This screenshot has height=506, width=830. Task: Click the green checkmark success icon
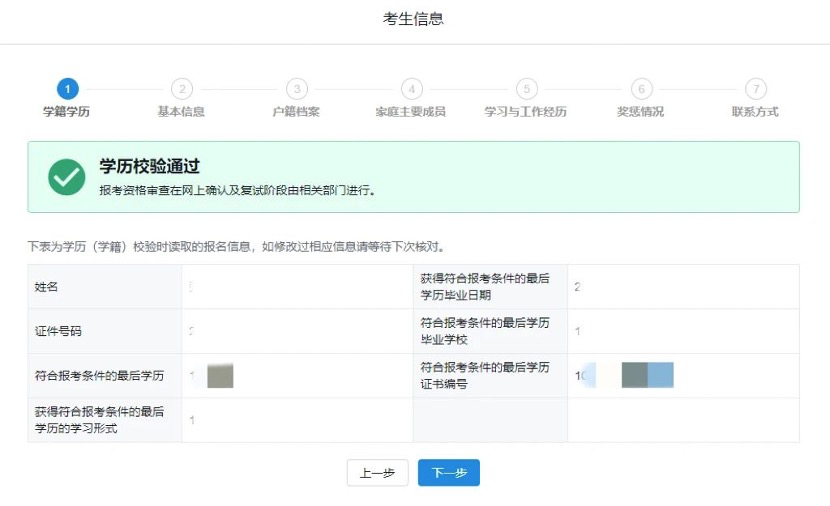point(67,177)
